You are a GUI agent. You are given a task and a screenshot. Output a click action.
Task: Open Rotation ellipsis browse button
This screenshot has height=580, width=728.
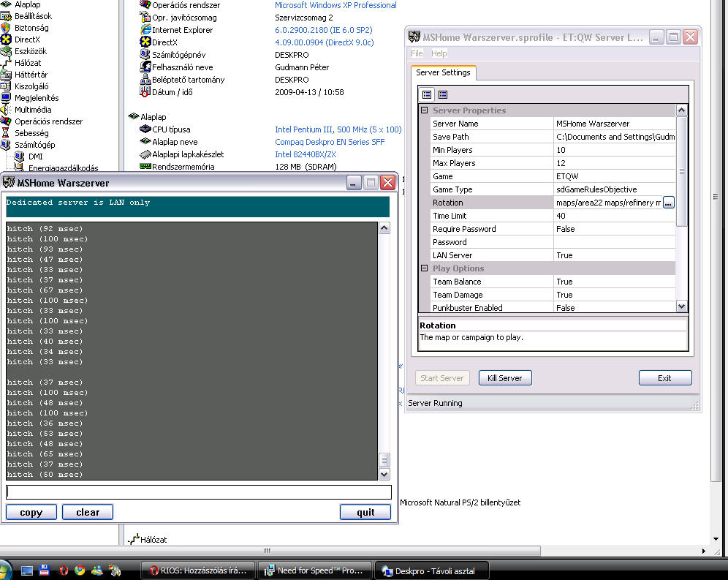pos(669,203)
